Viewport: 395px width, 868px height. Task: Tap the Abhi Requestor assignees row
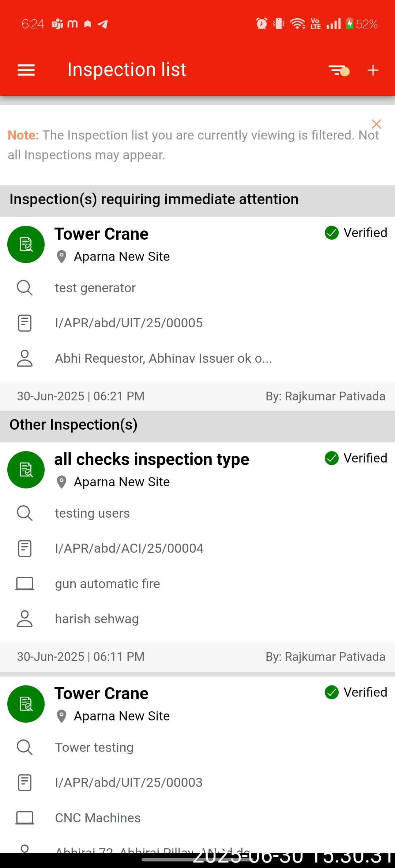click(x=163, y=358)
